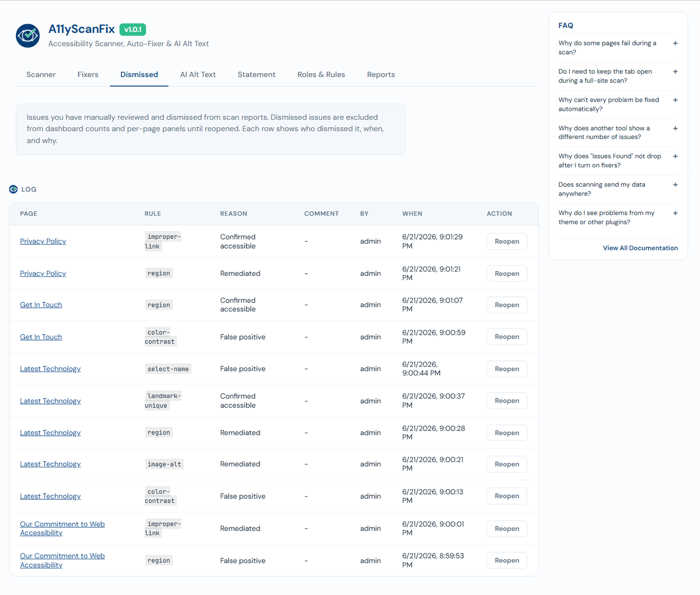The width and height of the screenshot is (700, 595).
Task: Click the RULE column header
Action: click(153, 214)
